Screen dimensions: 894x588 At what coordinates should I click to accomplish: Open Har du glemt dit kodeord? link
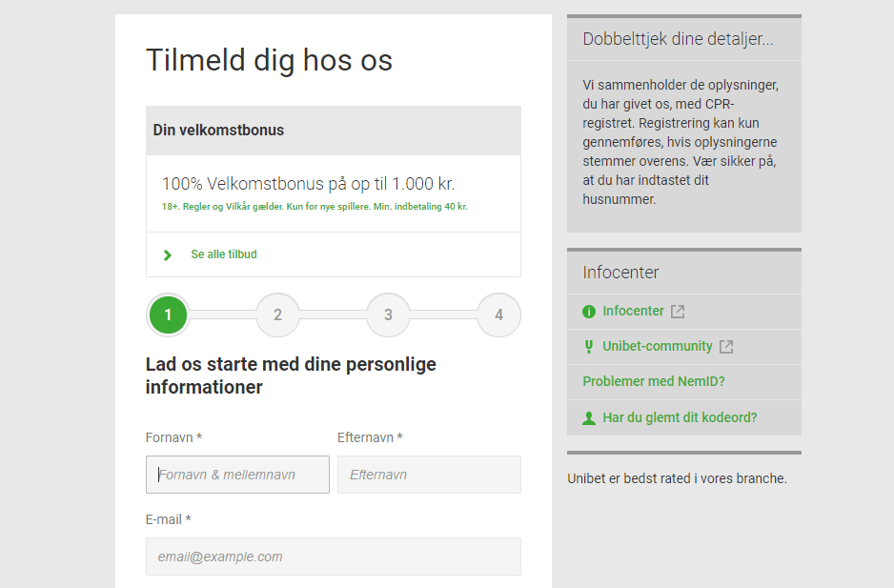680,417
